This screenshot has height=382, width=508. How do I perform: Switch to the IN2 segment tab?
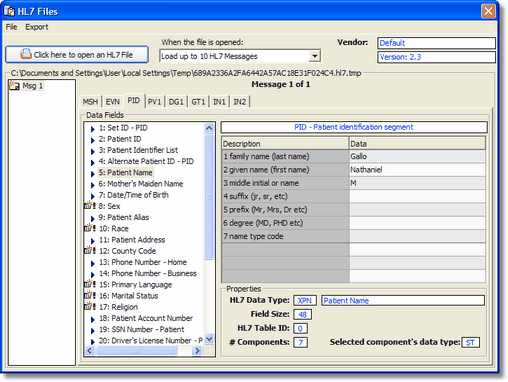239,102
